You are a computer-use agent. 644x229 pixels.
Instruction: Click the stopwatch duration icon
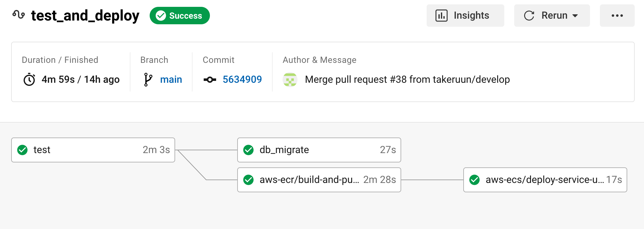[29, 80]
